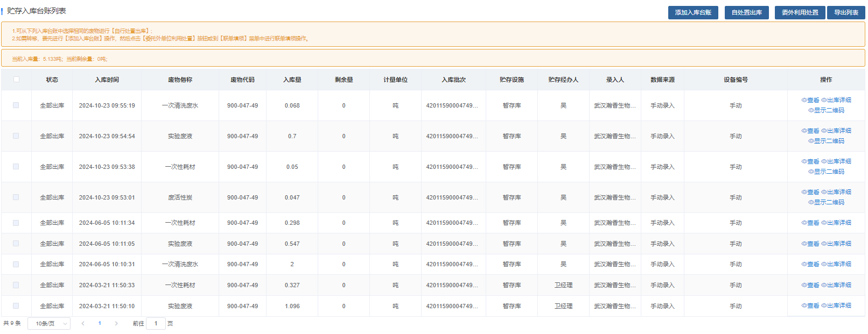Screen dimensions: 868x334
Task: Open 出库详细 for the 废活性炭 row
Action: point(836,192)
